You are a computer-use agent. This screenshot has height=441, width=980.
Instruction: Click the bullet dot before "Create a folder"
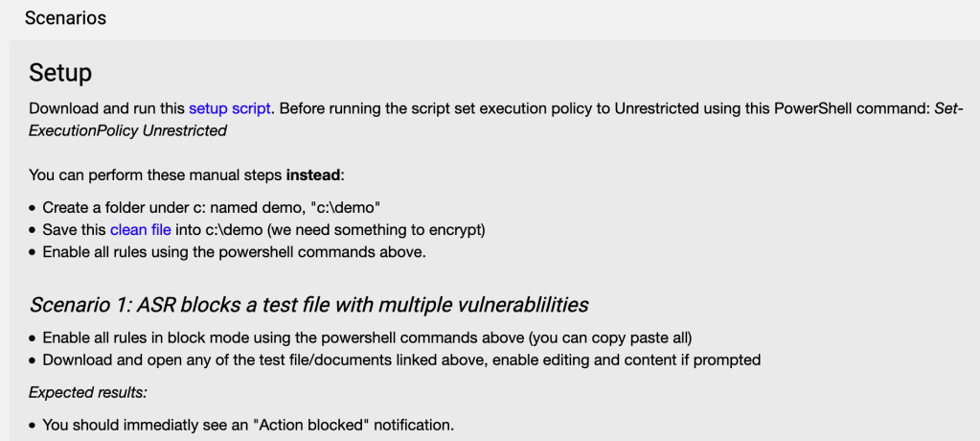pyautogui.click(x=33, y=207)
